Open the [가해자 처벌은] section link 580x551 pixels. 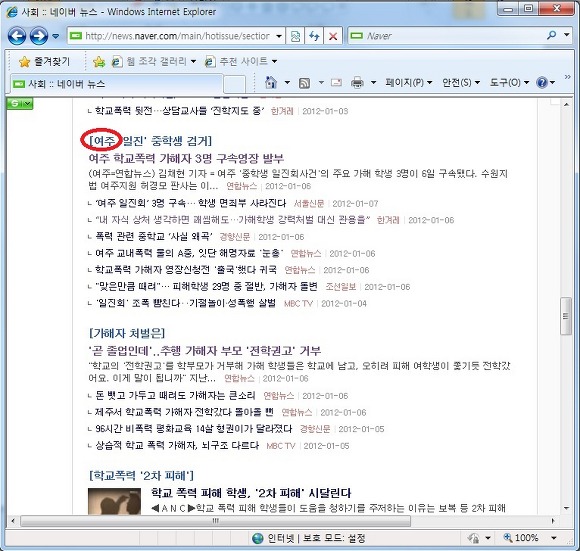127,333
